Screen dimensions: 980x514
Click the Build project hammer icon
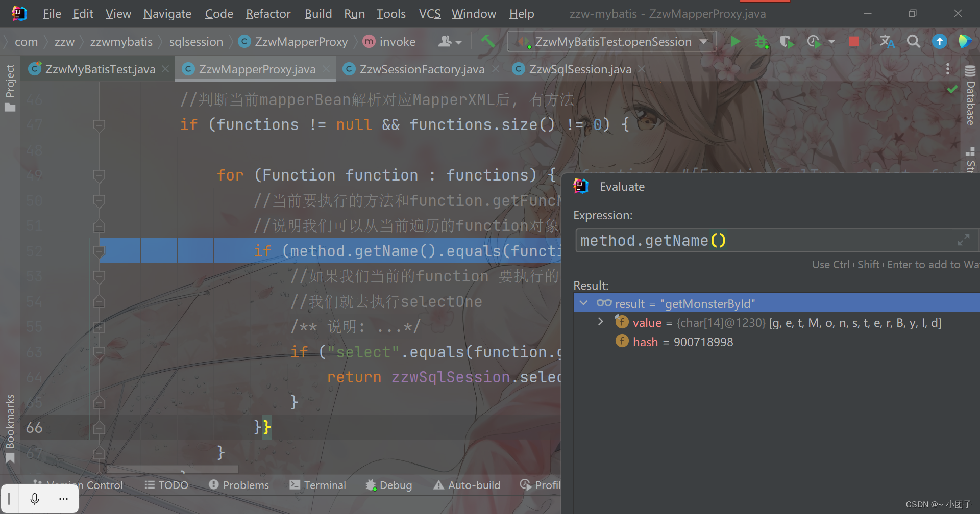tap(488, 41)
